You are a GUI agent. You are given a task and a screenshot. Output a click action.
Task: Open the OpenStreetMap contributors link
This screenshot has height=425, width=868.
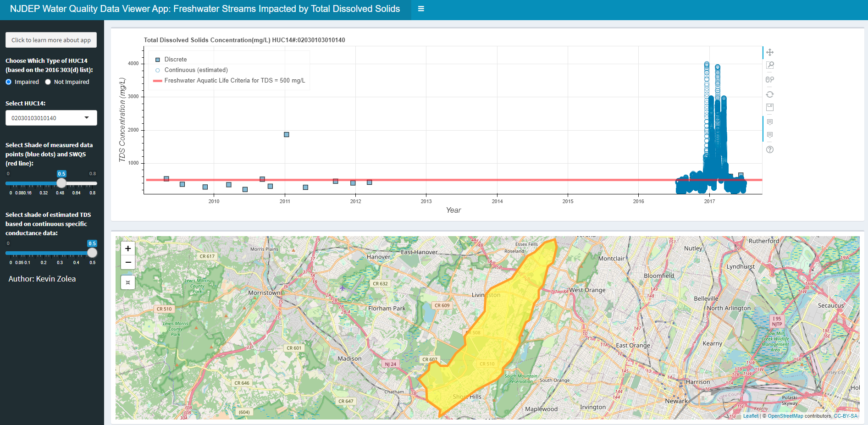785,416
